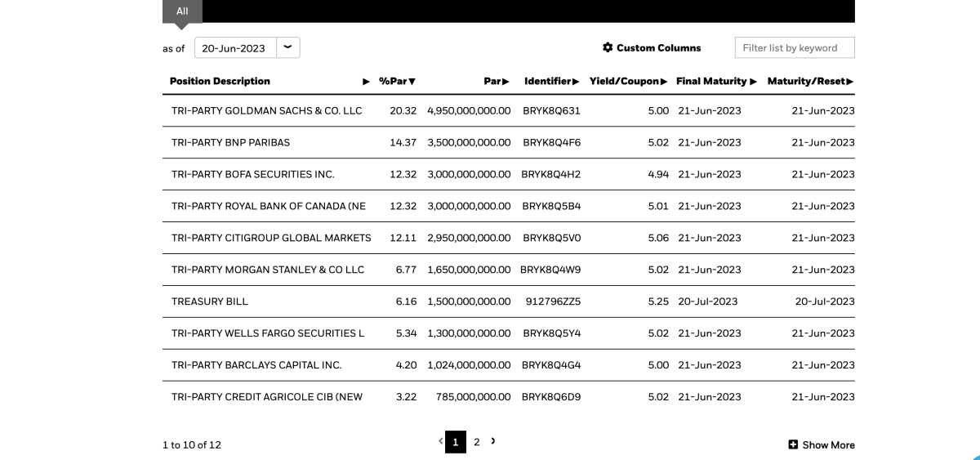Image resolution: width=980 pixels, height=460 pixels.
Task: Click %Par value 6.16
Action: click(406, 301)
